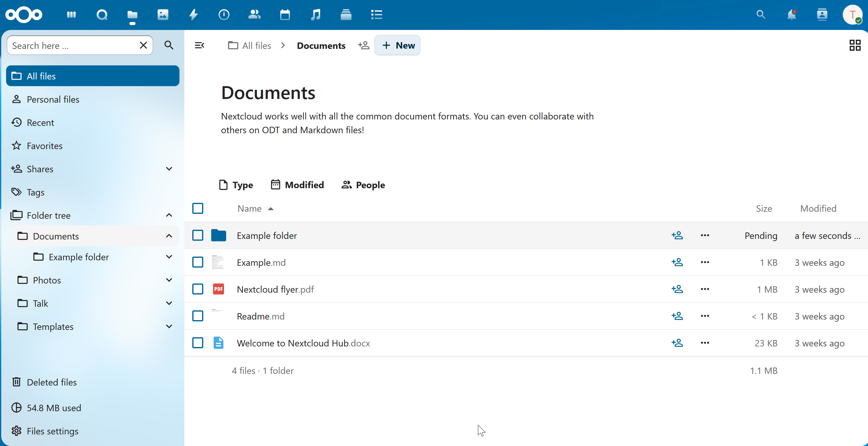Expand the Shares section chevron

click(x=169, y=169)
